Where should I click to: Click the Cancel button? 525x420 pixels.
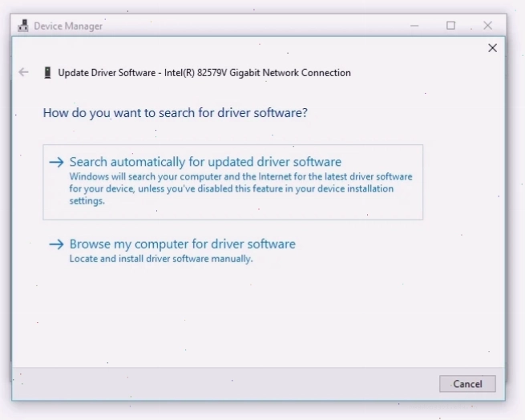(467, 384)
